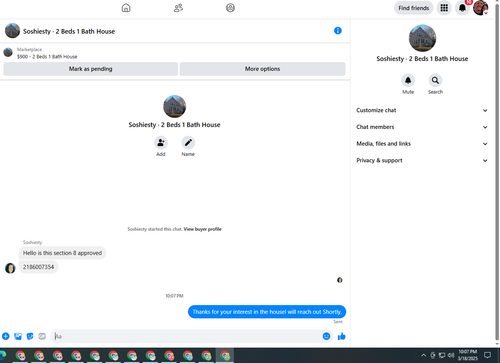This screenshot has width=500, height=363.
Task: Open the View buyer profile link
Action: pos(202,229)
